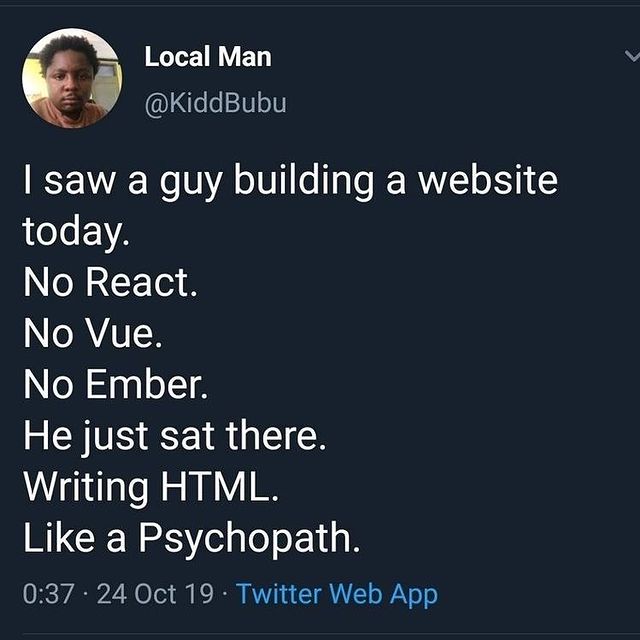Click the word 'Ember' in the tweet
The image size is (640, 640).
142,384
